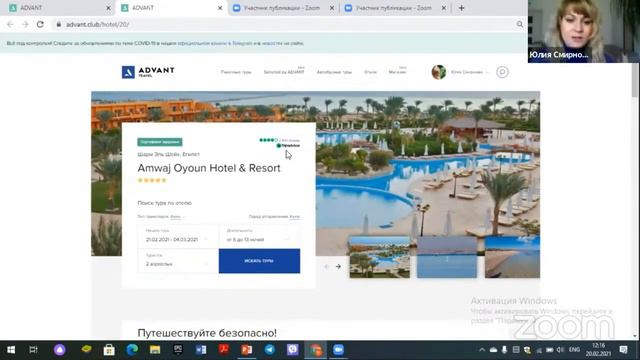This screenshot has width=640, height=360.
Task: Click the Zoom speaker video of Юлия Смирно
Action: coord(584,31)
